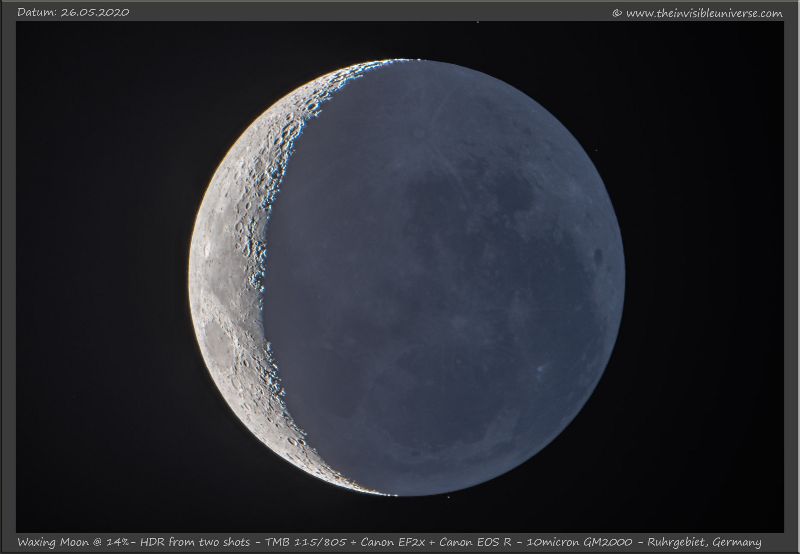The image size is (800, 554).
Task: Click the black sky left of the crescent
Action: 100,280
